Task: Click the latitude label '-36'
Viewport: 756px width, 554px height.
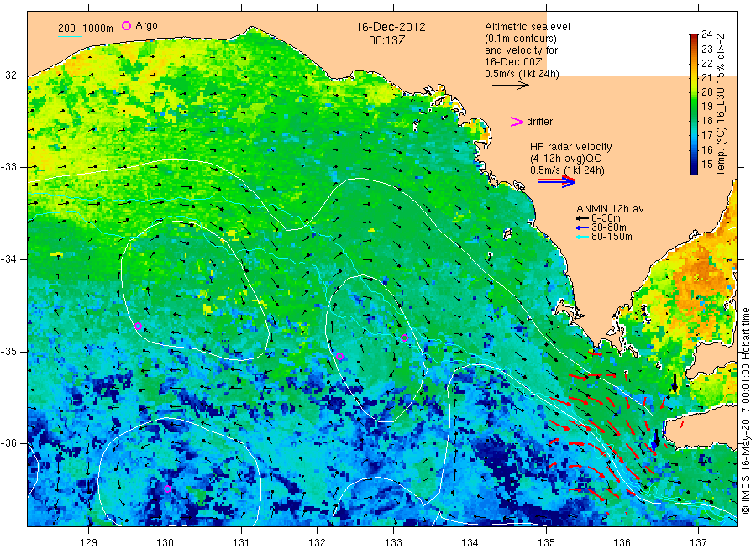Action: tap(8, 443)
